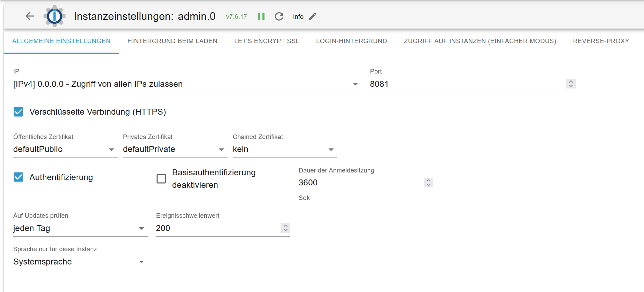
Task: Toggle Verschlüsselte Verbindung (HTTPS) checkbox
Action: (x=18, y=112)
